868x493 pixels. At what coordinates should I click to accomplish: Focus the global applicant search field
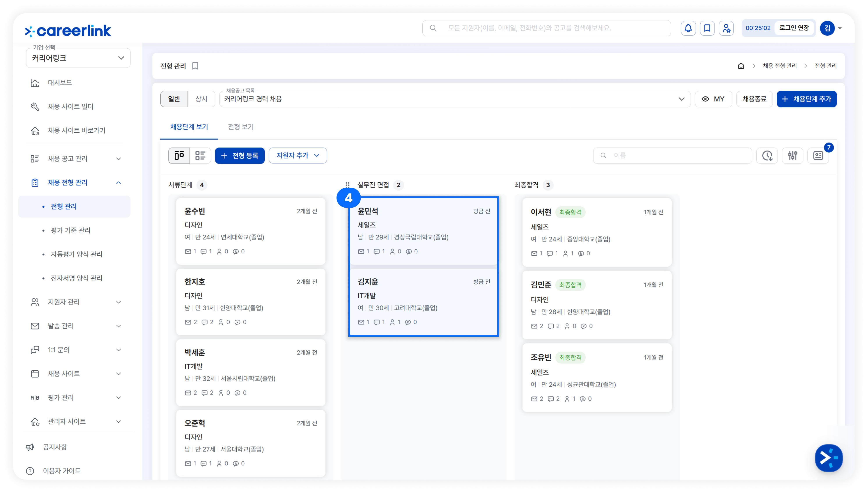(546, 28)
